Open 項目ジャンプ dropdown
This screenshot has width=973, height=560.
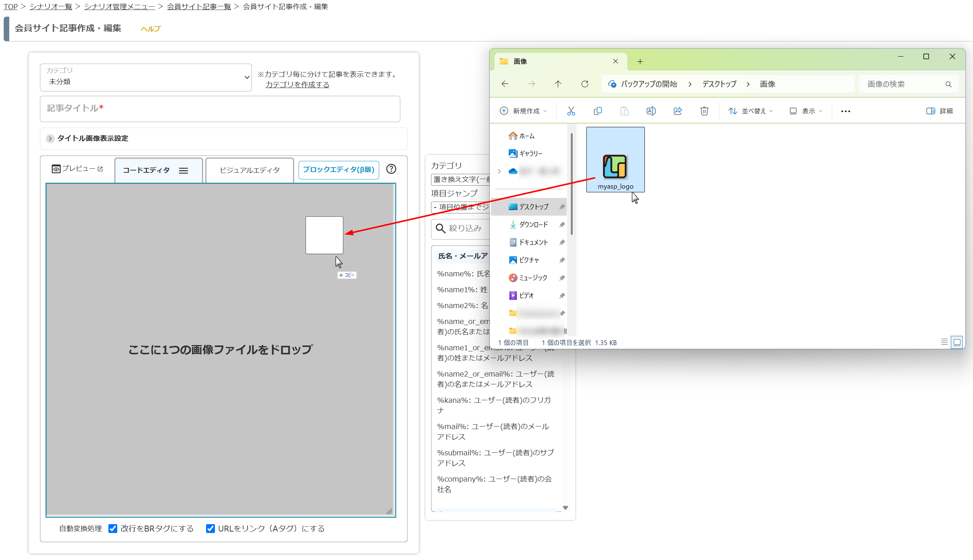[460, 207]
